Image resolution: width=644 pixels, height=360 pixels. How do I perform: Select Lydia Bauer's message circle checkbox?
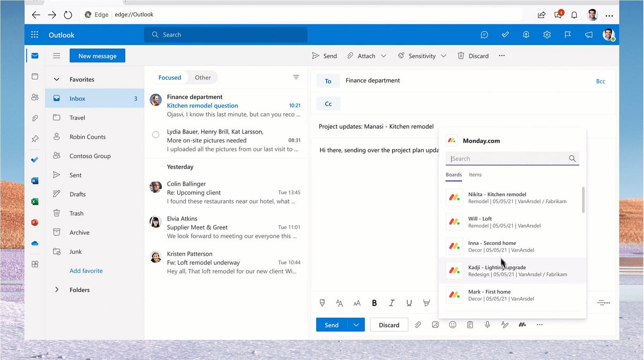click(155, 135)
